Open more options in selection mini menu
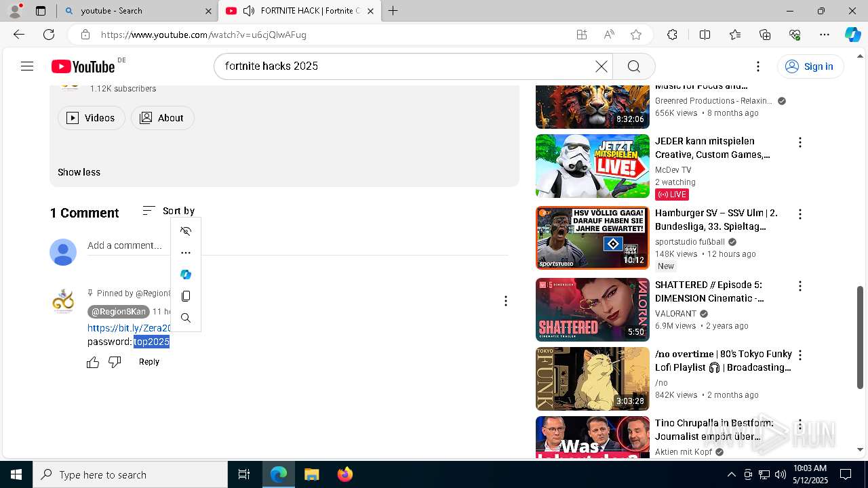 pos(186,253)
